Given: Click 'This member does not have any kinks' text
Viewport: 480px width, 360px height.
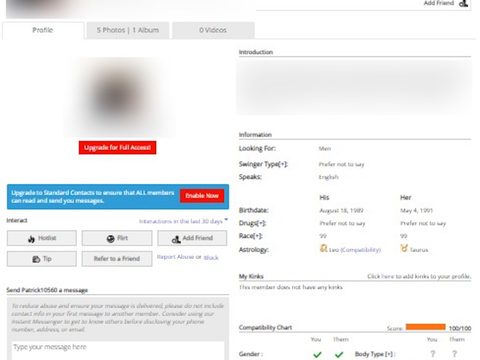Looking at the screenshot, I should point(290,287).
